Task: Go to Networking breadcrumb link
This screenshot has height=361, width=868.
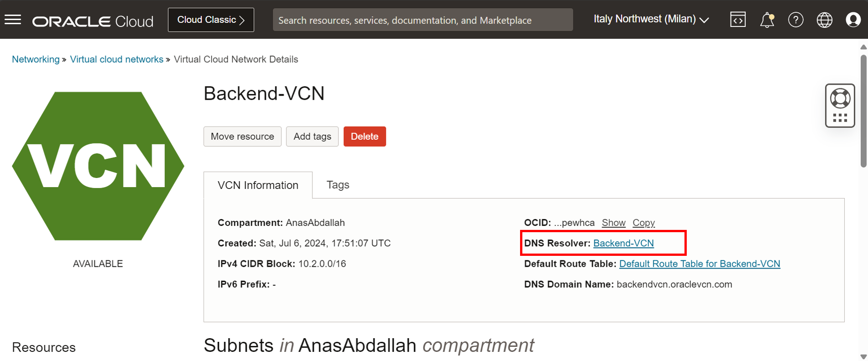Action: pos(36,59)
